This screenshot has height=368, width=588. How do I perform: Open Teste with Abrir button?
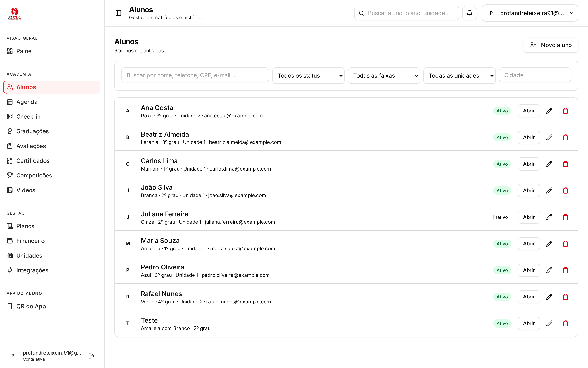coord(529,323)
